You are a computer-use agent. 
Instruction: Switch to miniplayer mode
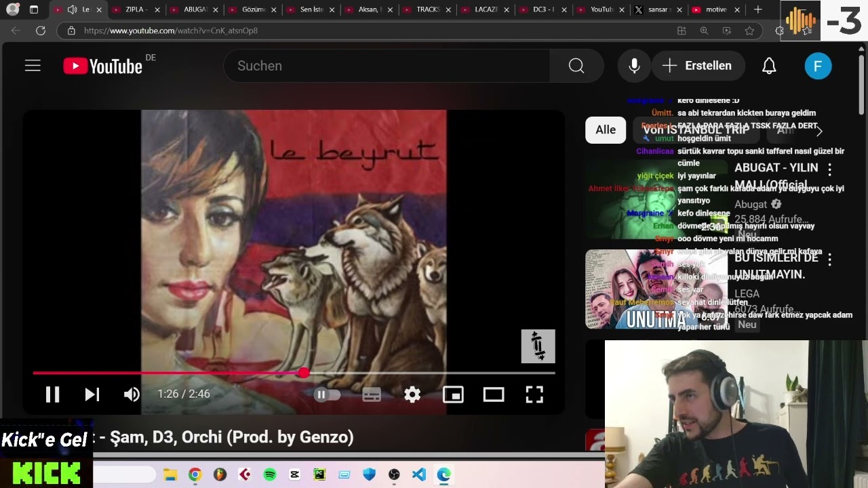(x=453, y=394)
